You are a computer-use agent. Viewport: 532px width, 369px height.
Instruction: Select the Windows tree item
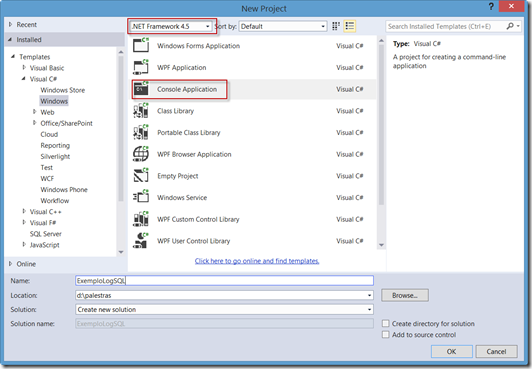click(x=54, y=101)
